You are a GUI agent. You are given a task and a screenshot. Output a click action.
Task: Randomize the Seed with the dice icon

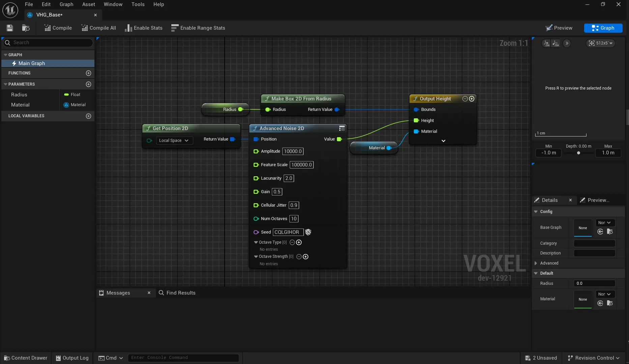308,232
